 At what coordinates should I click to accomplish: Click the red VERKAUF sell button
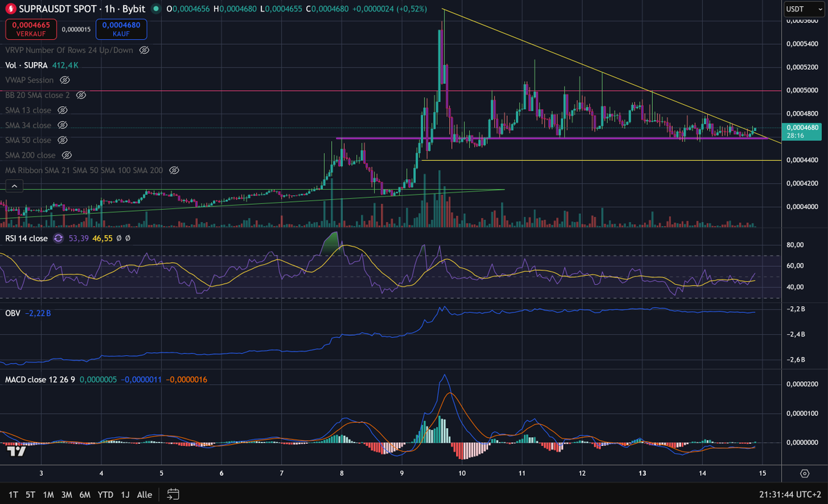30,28
